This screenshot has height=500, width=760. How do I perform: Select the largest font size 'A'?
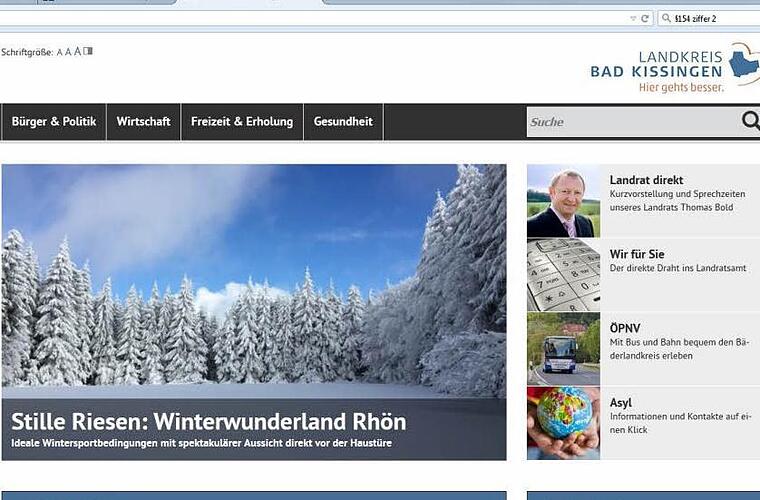(77, 51)
